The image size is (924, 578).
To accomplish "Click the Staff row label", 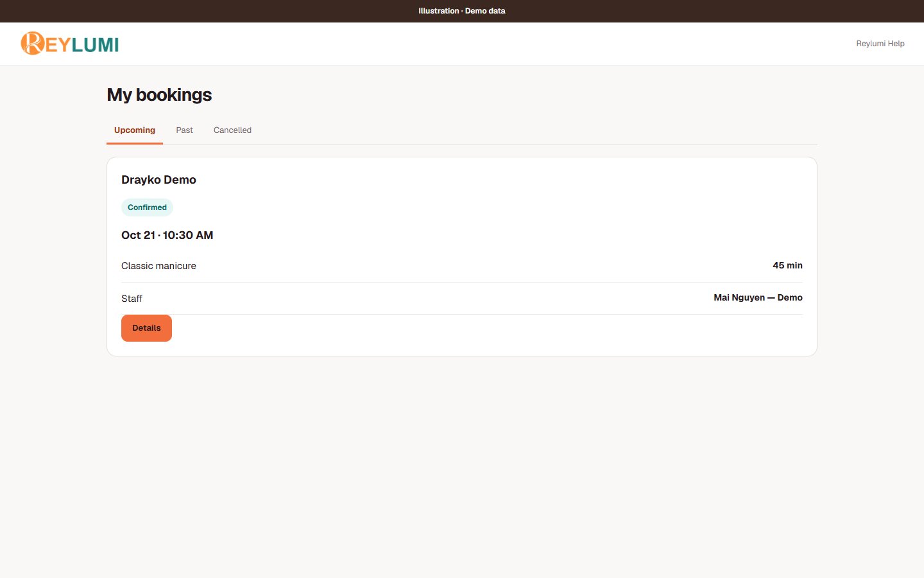I will coord(132,299).
